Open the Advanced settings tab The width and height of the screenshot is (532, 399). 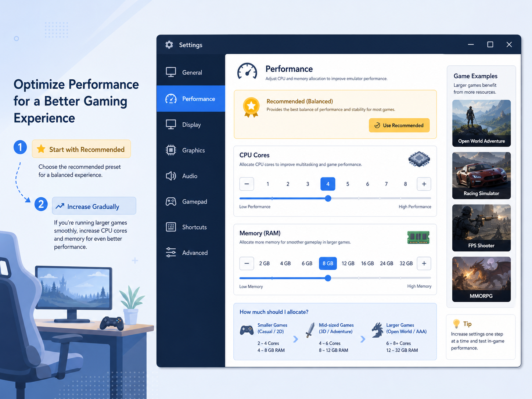[x=191, y=253]
